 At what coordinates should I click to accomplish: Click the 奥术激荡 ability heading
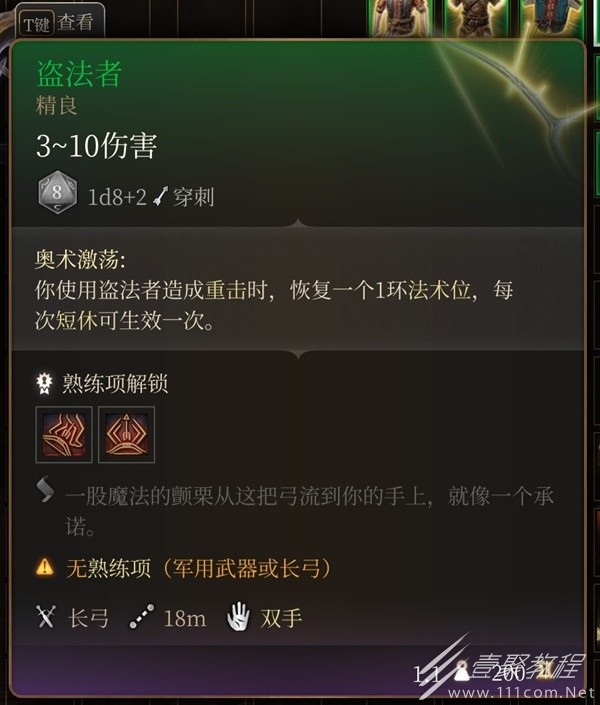click(81, 260)
